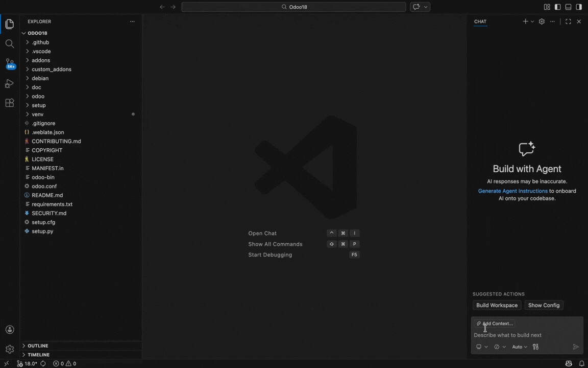
Task: Open errors and warnings count in status bar
Action: point(64,363)
